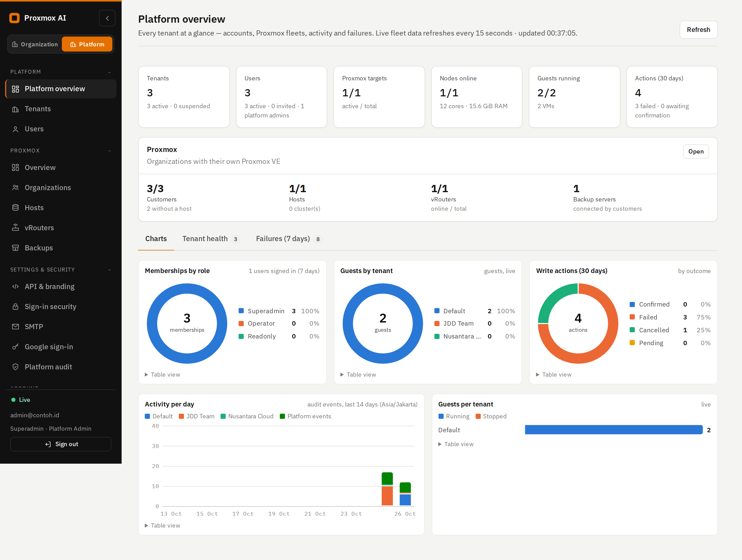Click the Open button in Proxmox card
Viewport: 742px width, 560px height.
coord(696,151)
